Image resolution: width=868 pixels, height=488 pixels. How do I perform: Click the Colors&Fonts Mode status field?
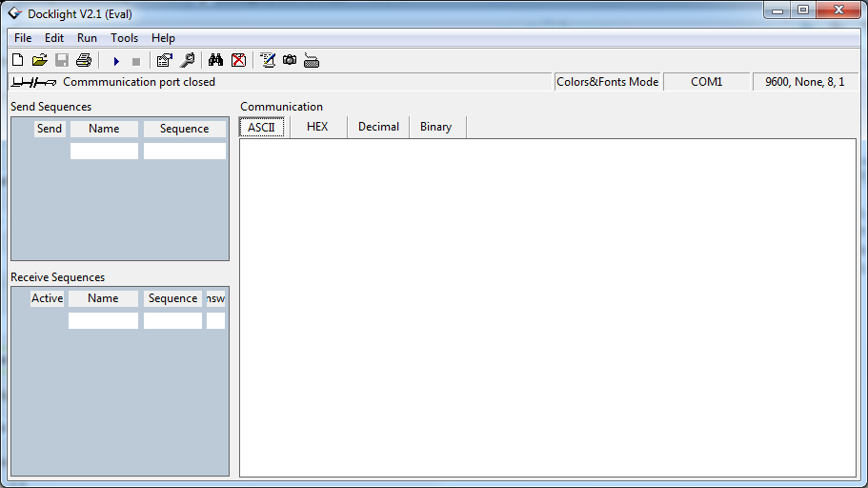click(x=607, y=82)
